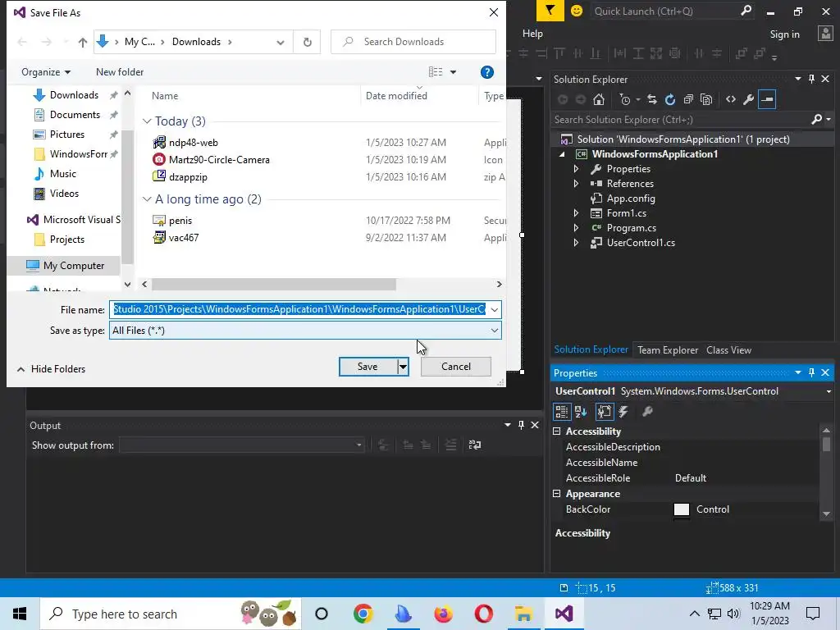
Task: Expand UserControl1.cs node in Solution Explorer
Action: pos(576,243)
